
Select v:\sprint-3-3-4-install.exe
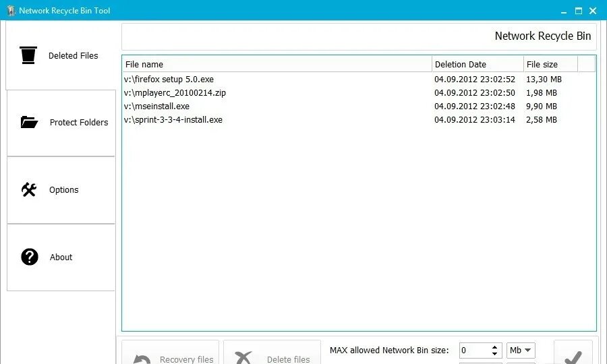(173, 120)
